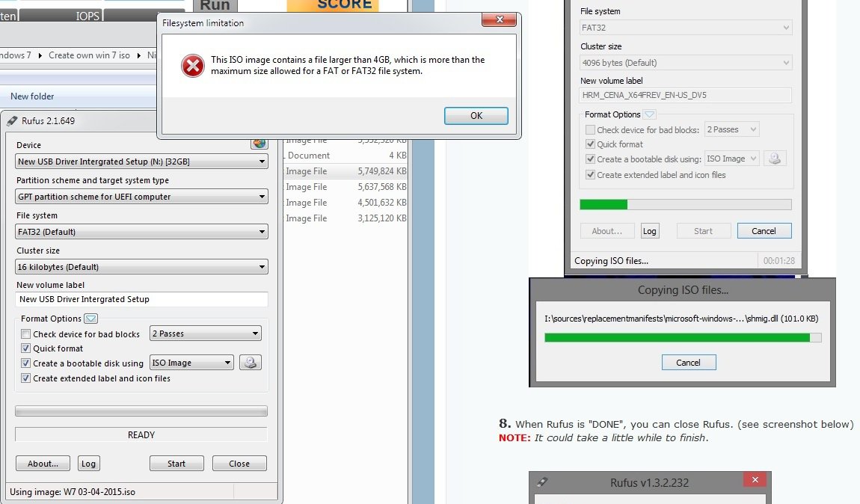
Task: Open the 16 kilobytes cluster size dropdown
Action: click(x=141, y=267)
